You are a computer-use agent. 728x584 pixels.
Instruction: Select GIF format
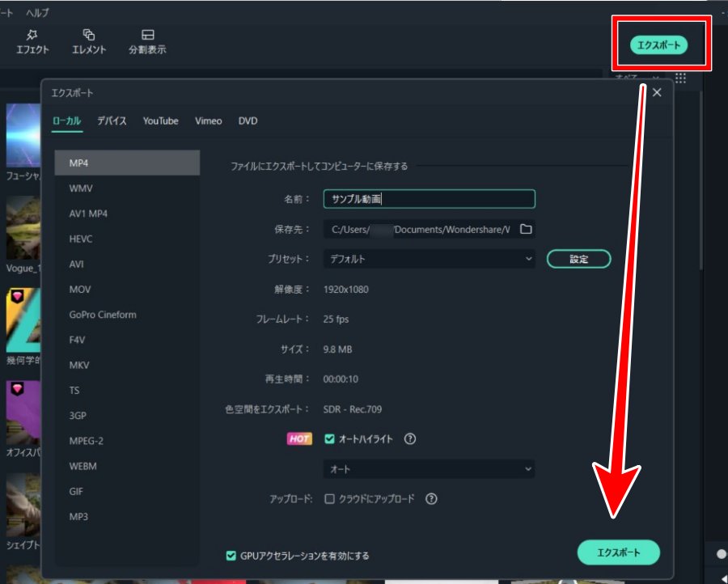(127, 492)
